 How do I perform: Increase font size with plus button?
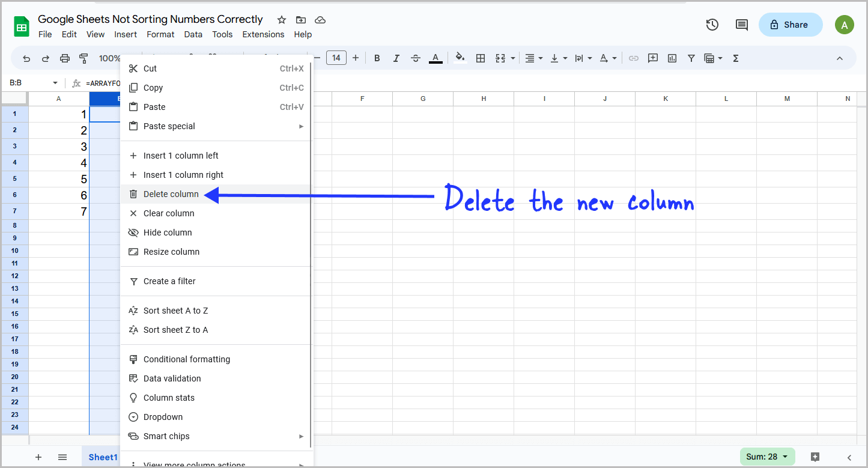coord(356,58)
